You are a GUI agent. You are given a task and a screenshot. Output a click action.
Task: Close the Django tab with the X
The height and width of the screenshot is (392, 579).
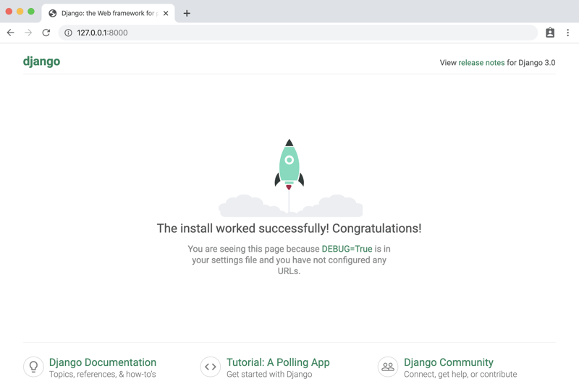pos(166,13)
